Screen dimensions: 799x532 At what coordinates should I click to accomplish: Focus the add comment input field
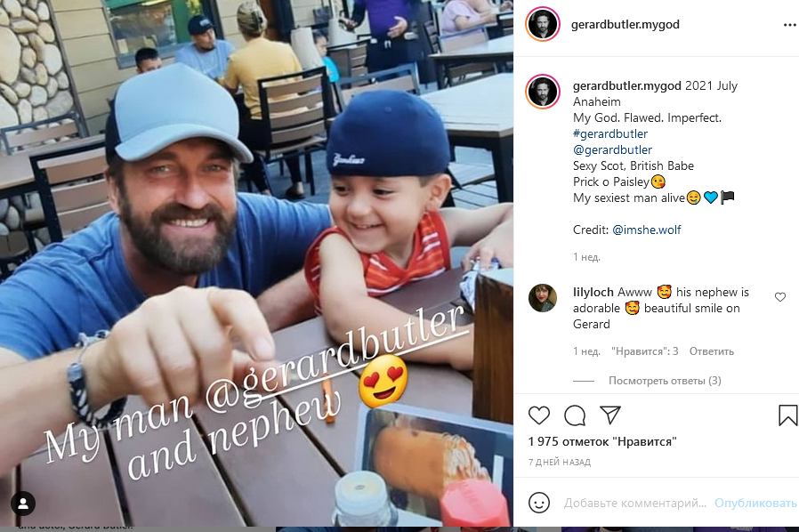point(635,503)
